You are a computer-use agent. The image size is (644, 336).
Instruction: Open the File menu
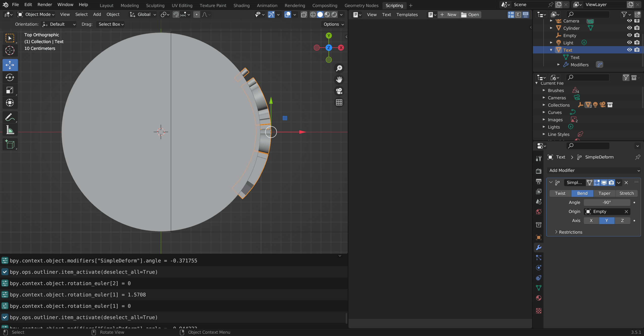point(15,5)
